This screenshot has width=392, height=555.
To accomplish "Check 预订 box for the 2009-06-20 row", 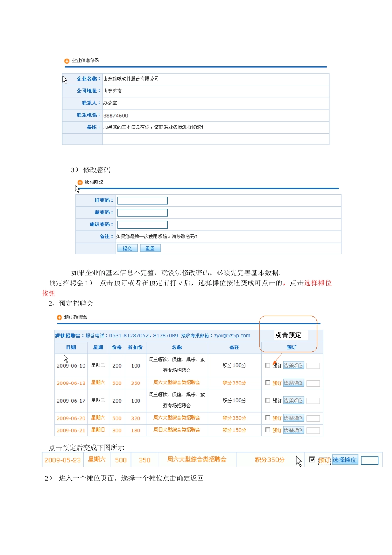I will [268, 418].
